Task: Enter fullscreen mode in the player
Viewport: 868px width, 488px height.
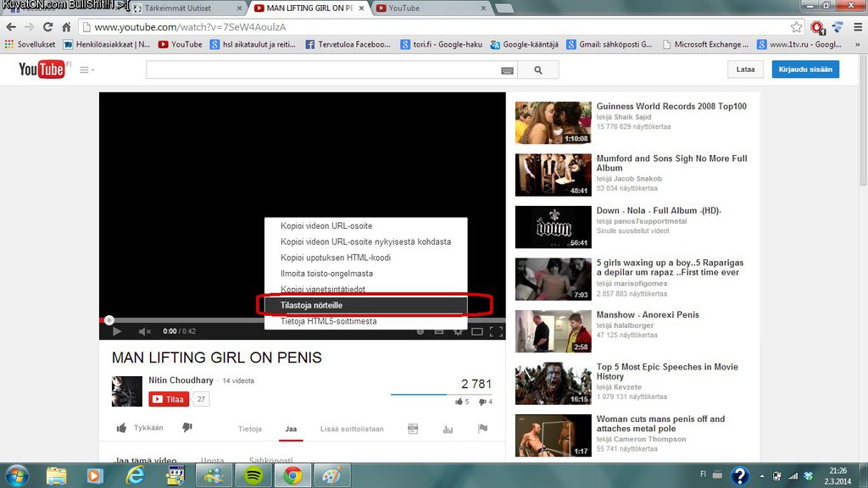Action: click(x=496, y=331)
